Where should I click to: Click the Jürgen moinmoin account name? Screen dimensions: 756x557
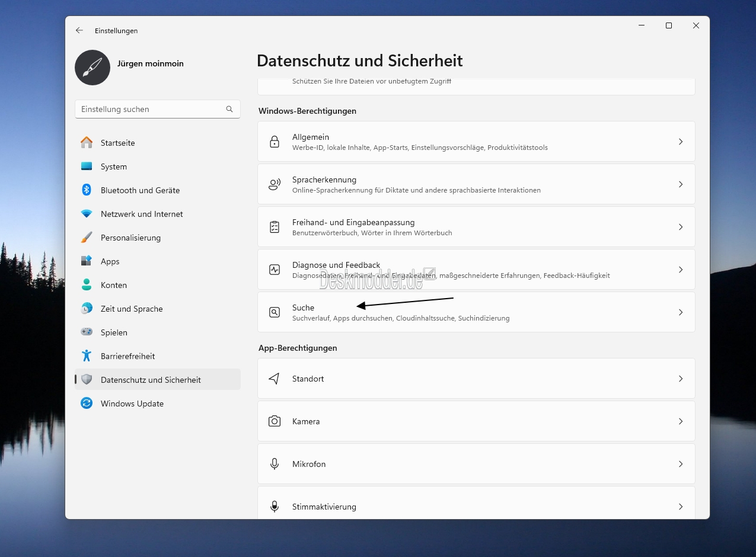151,63
